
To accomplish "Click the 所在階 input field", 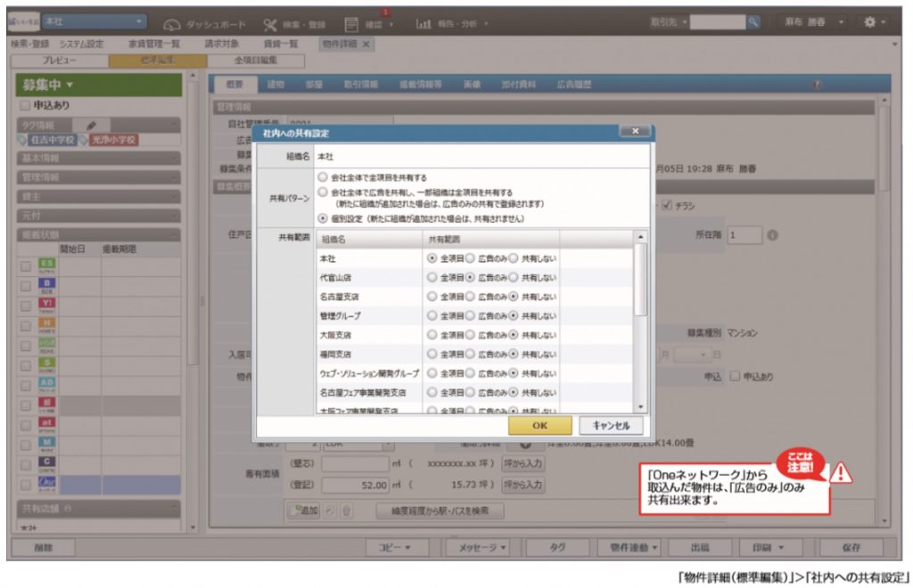I will coord(744,235).
